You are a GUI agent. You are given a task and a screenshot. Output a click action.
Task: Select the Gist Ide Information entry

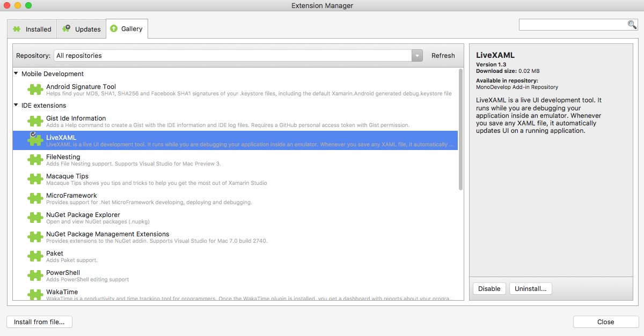(235, 121)
